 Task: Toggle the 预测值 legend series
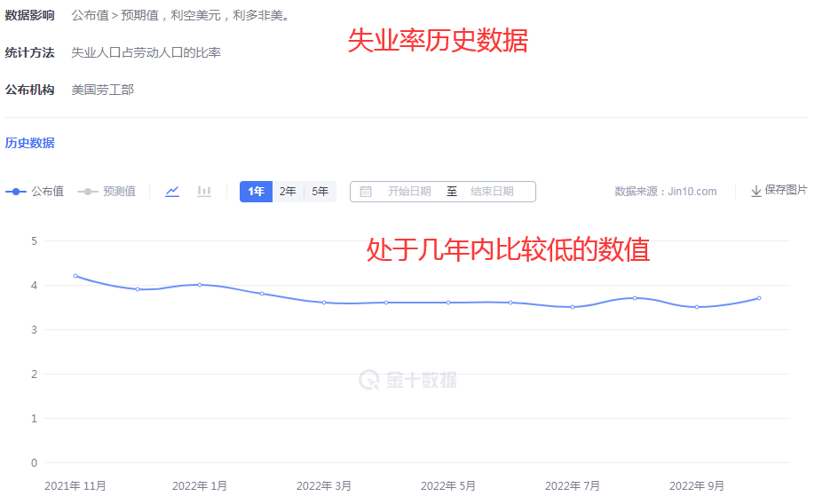pos(107,192)
